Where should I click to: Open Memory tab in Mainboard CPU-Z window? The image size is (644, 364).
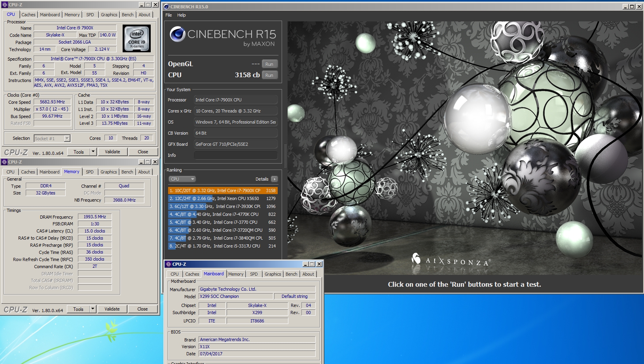tap(236, 274)
